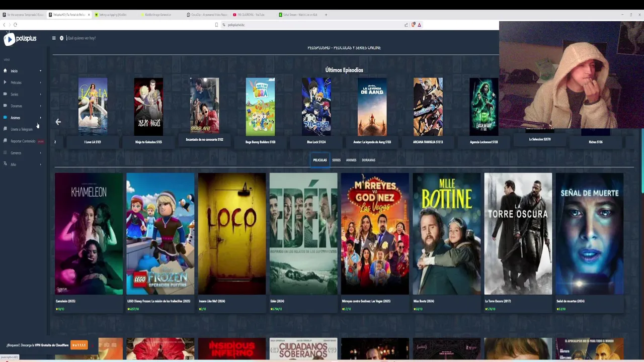Open the hamburger menu icon
Screen dimensions: 644x362
tap(54, 38)
